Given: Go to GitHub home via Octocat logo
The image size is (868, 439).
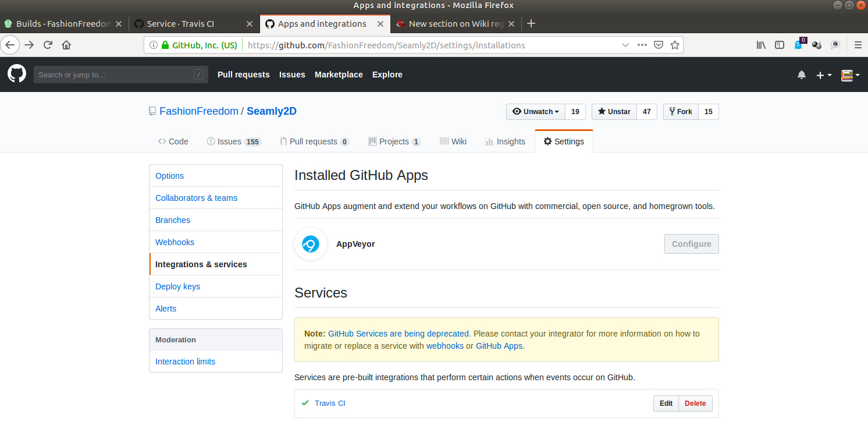Looking at the screenshot, I should 17,74.
